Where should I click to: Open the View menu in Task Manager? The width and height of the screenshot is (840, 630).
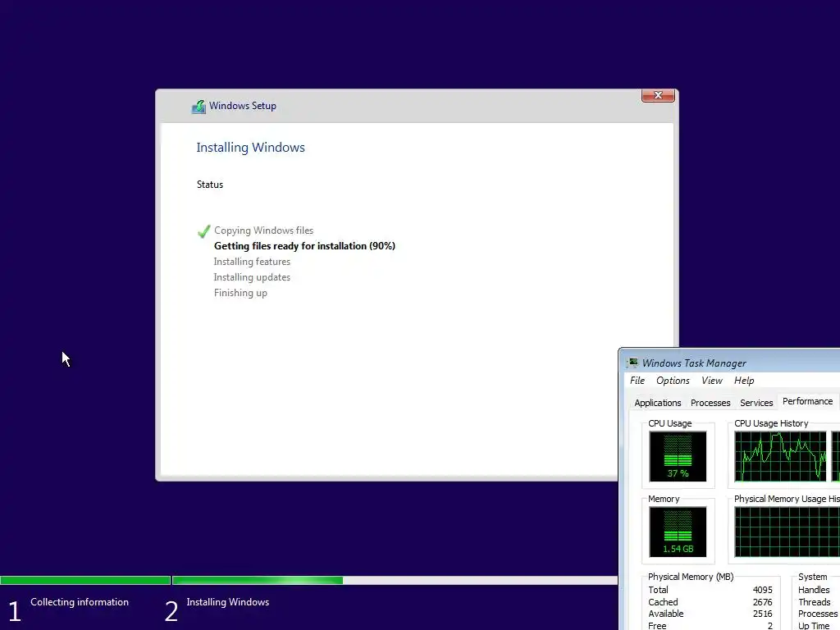tap(712, 381)
